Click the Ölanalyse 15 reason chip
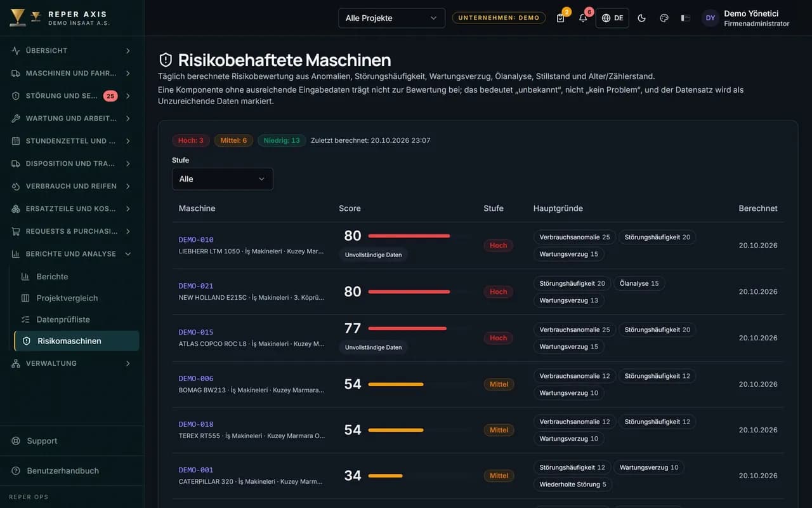Viewport: 812px width, 508px height. tap(639, 284)
